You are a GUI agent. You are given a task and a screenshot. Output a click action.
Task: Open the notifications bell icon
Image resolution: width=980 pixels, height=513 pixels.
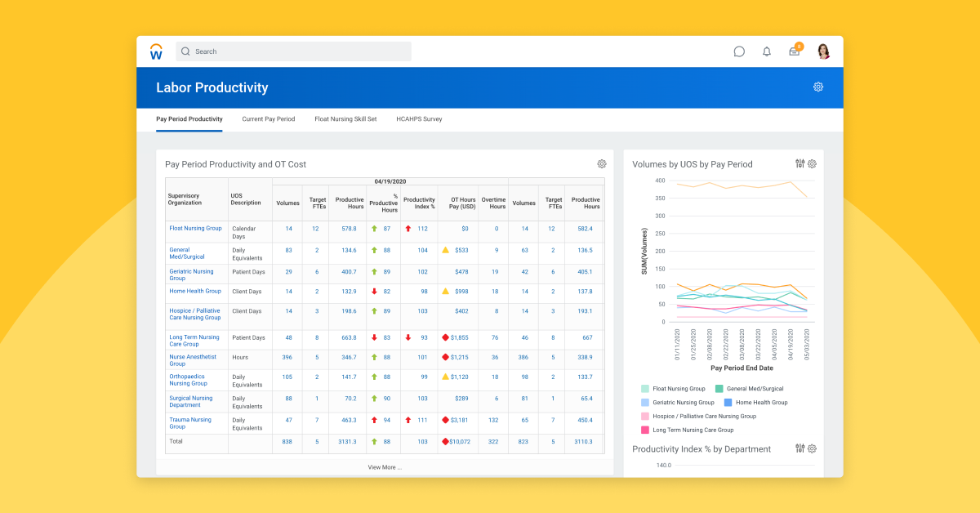[766, 51]
